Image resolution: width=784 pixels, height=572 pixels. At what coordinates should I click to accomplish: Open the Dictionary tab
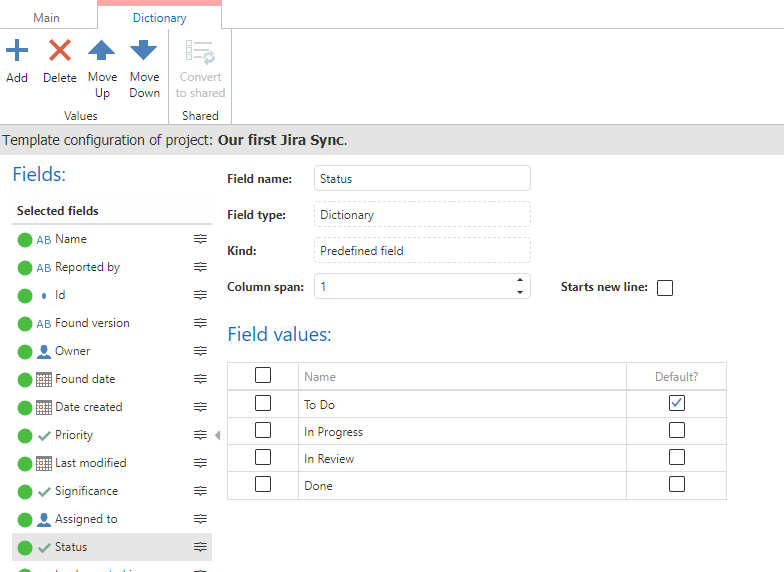pyautogui.click(x=159, y=17)
